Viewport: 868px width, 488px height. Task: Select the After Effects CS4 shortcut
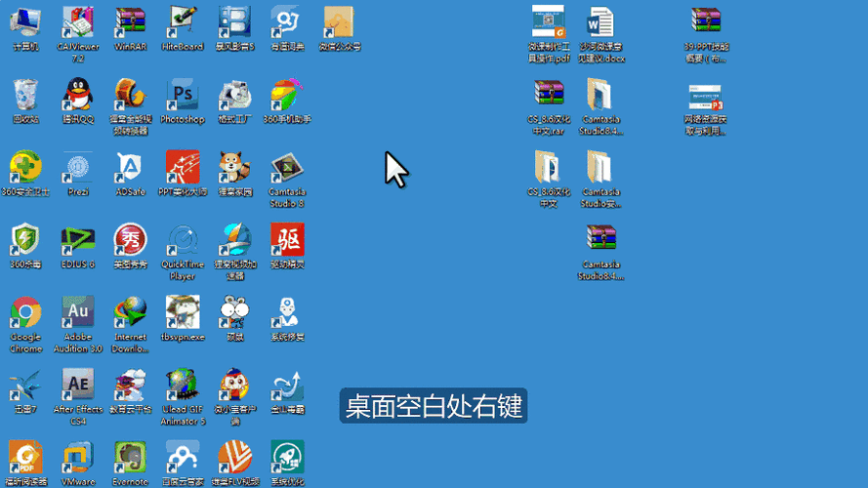(78, 385)
